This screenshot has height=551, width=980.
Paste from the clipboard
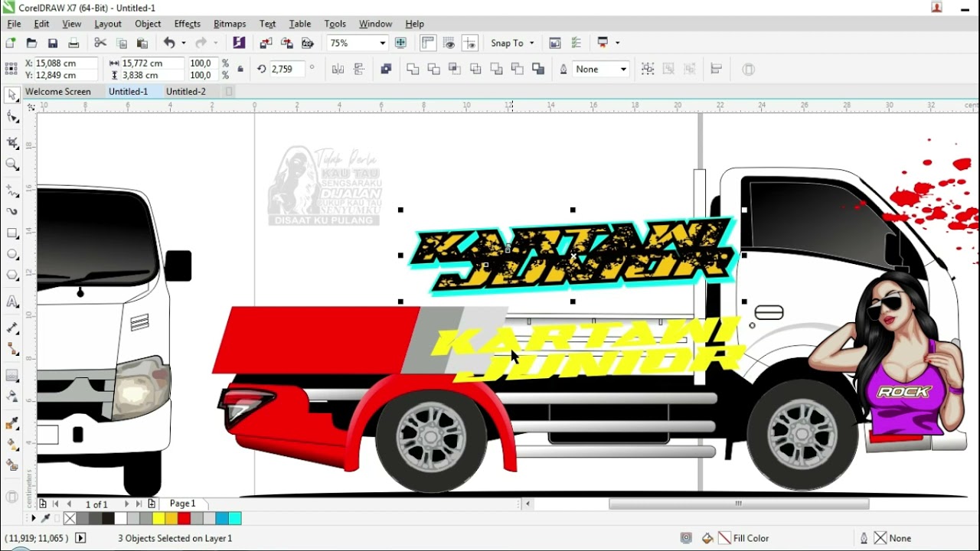(142, 43)
